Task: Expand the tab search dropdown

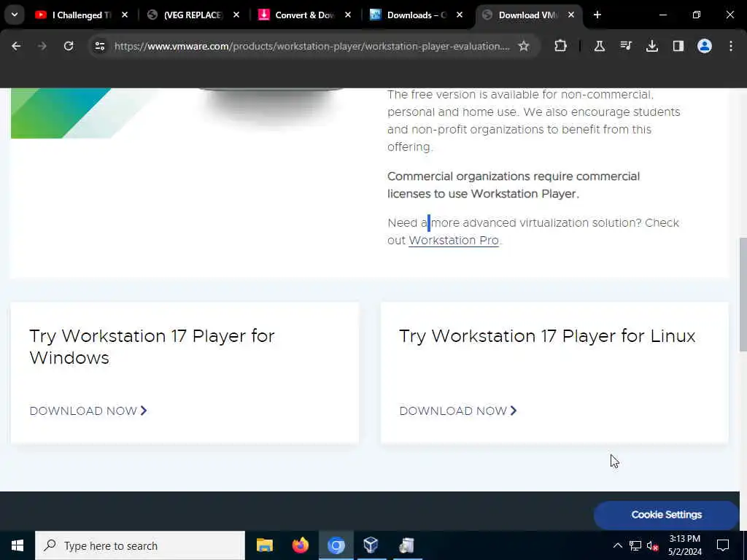Action: pos(15,15)
